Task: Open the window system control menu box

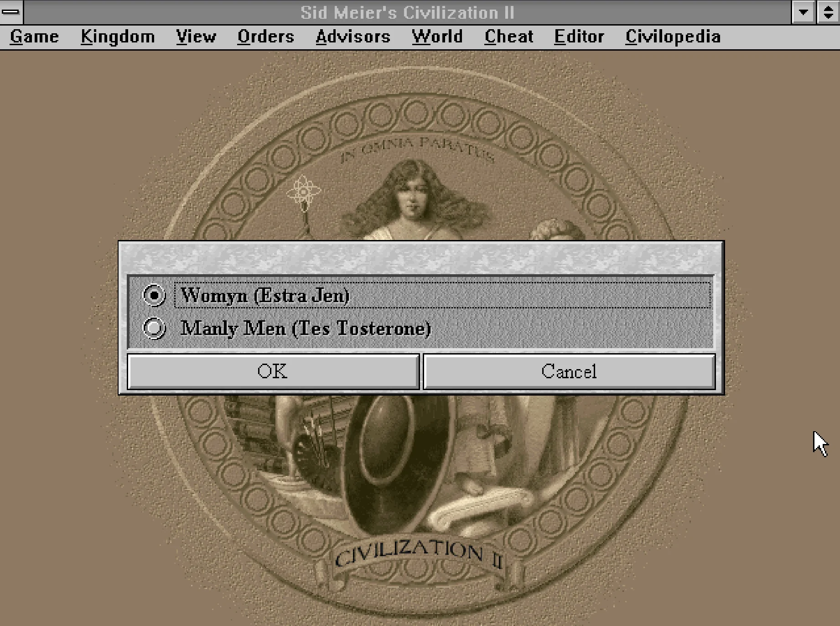Action: point(11,12)
